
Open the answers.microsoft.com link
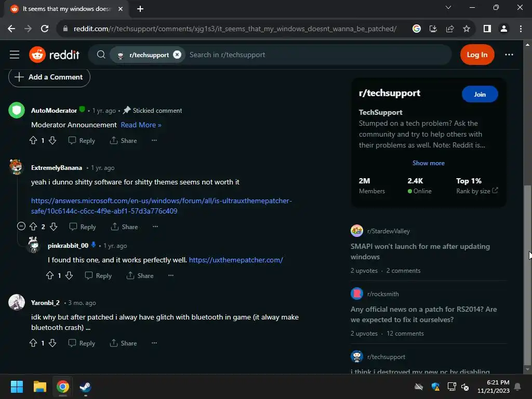coord(162,206)
